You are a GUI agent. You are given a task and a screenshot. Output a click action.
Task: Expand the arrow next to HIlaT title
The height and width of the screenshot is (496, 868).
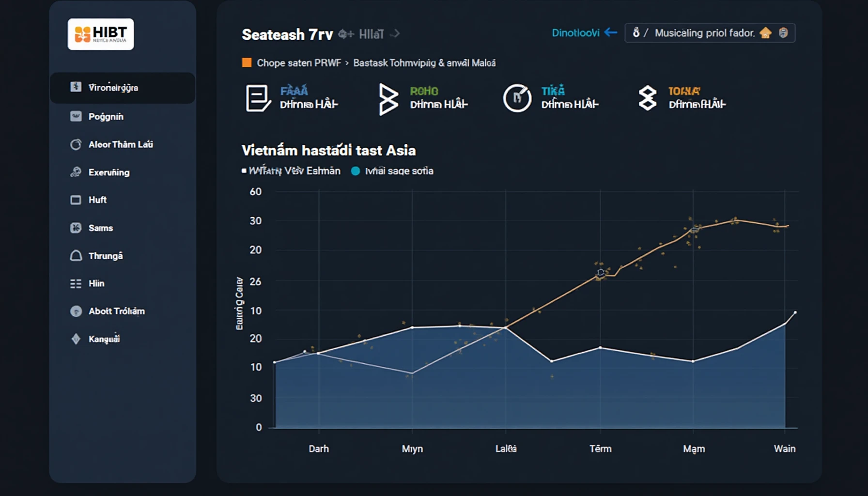[x=395, y=33]
